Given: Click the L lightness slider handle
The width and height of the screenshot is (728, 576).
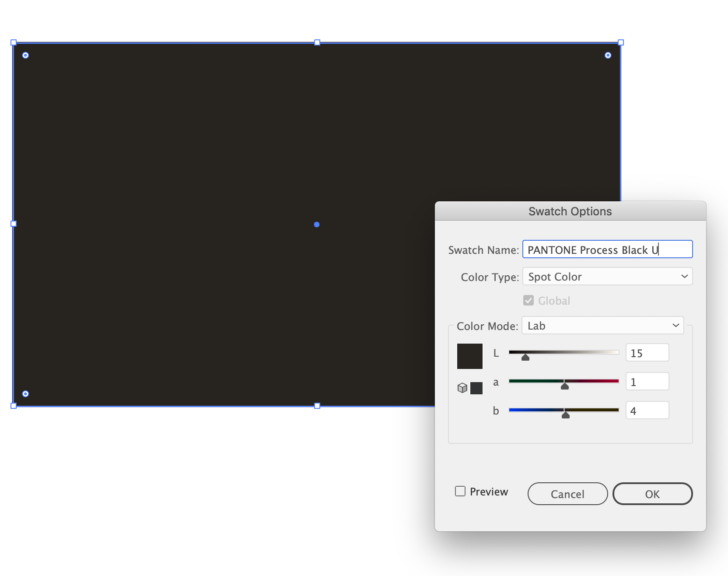Looking at the screenshot, I should (525, 357).
